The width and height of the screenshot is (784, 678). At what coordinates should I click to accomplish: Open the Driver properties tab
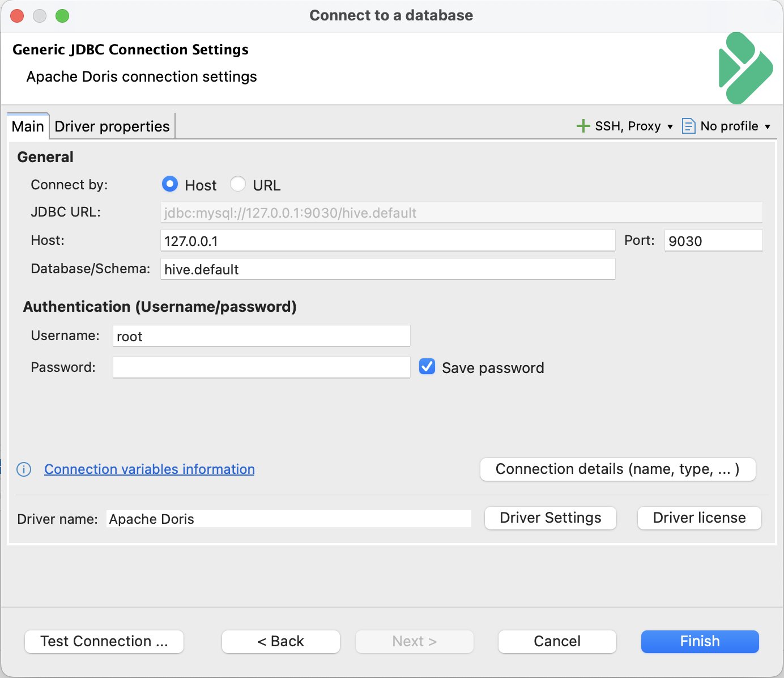[x=112, y=126]
